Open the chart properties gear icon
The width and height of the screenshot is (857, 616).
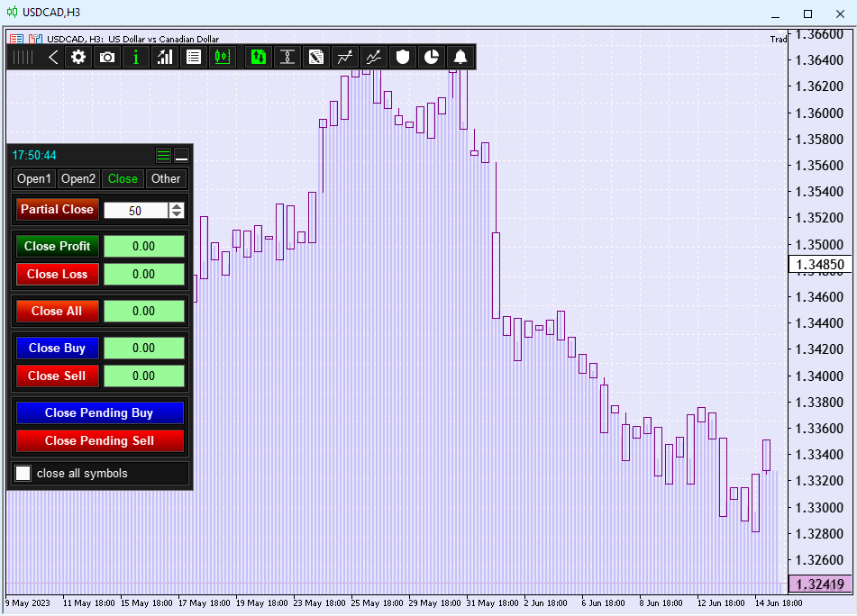[x=78, y=57]
